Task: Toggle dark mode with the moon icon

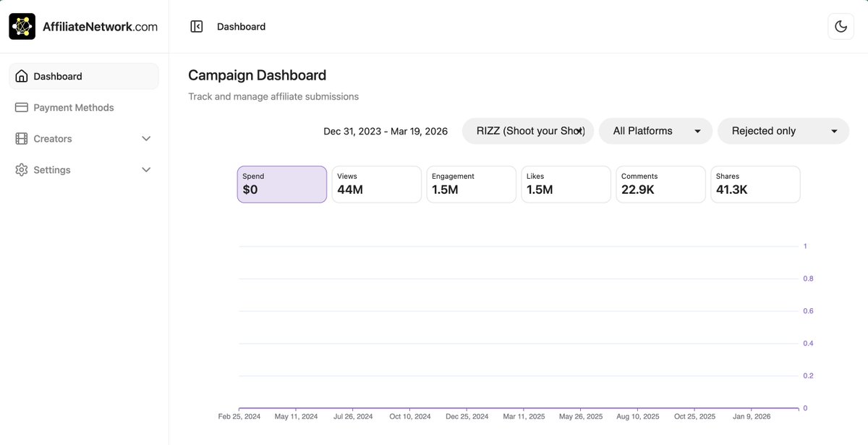Action: coord(841,27)
